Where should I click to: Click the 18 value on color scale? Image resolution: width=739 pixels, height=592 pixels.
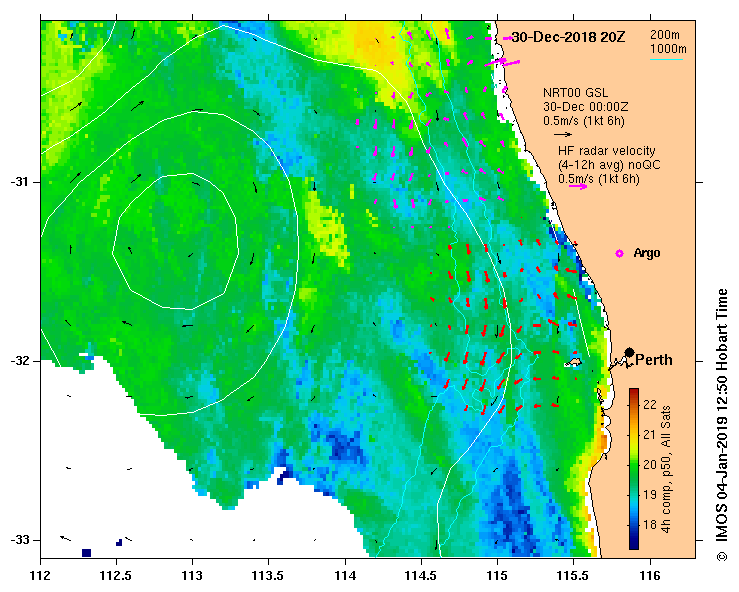[x=650, y=525]
